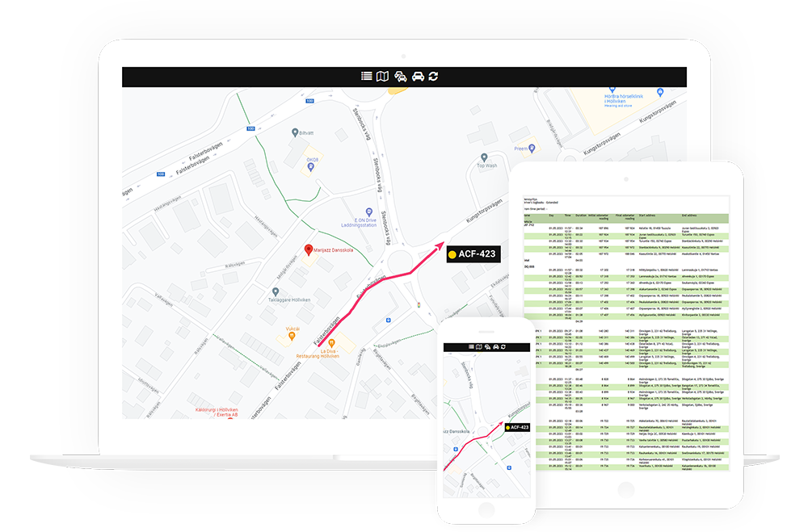The height and width of the screenshot is (532, 808).
Task: Tap the map icon on the phone toolbar
Action: [x=479, y=346]
